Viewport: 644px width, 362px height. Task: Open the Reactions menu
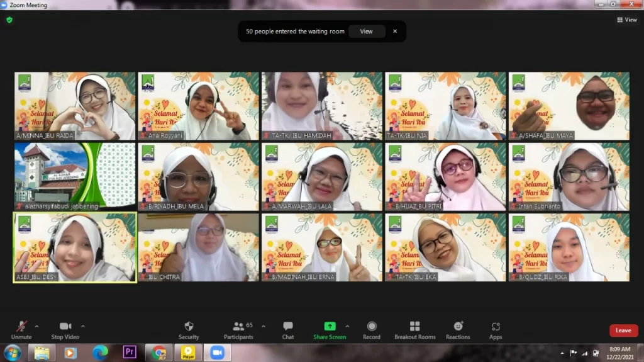pos(458,331)
